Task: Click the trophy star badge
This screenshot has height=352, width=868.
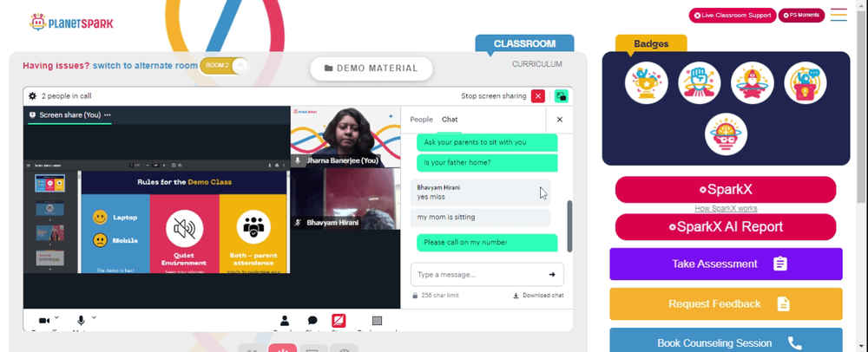Action: (646, 83)
